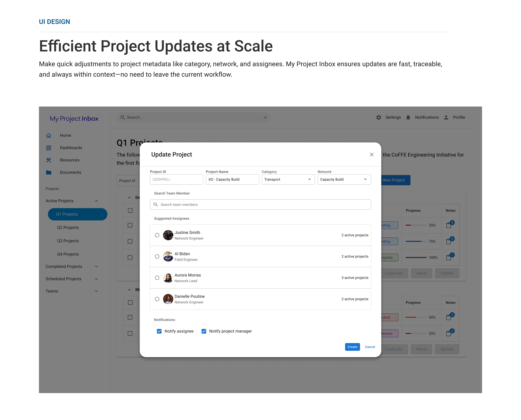
Task: Open Settings via the gear icon
Action: [379, 117]
